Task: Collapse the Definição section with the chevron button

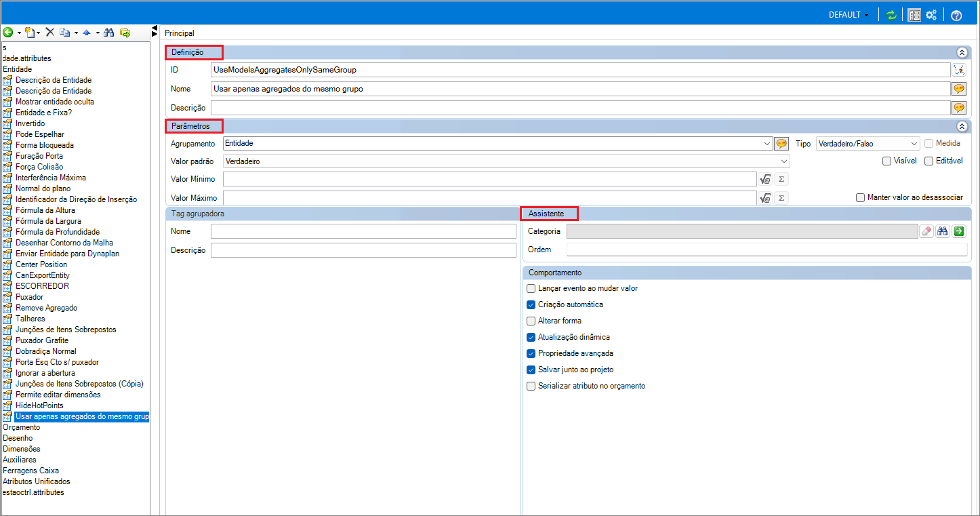Action: 961,52
